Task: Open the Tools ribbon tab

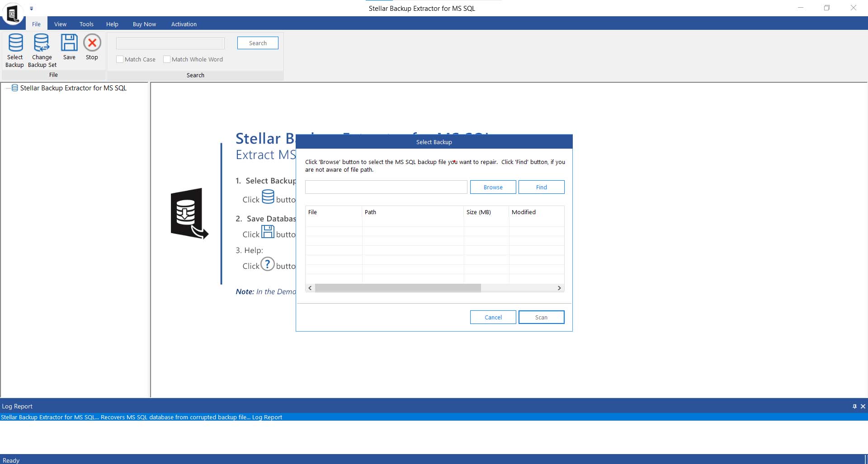Action: (x=86, y=24)
